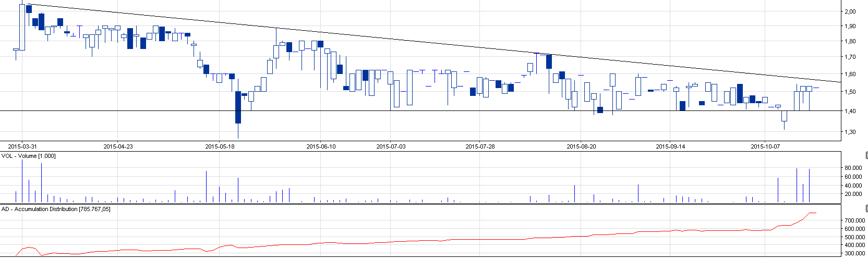Click the 2015-08-20 date axis label
Screen dimensions: 868x259
click(x=581, y=146)
